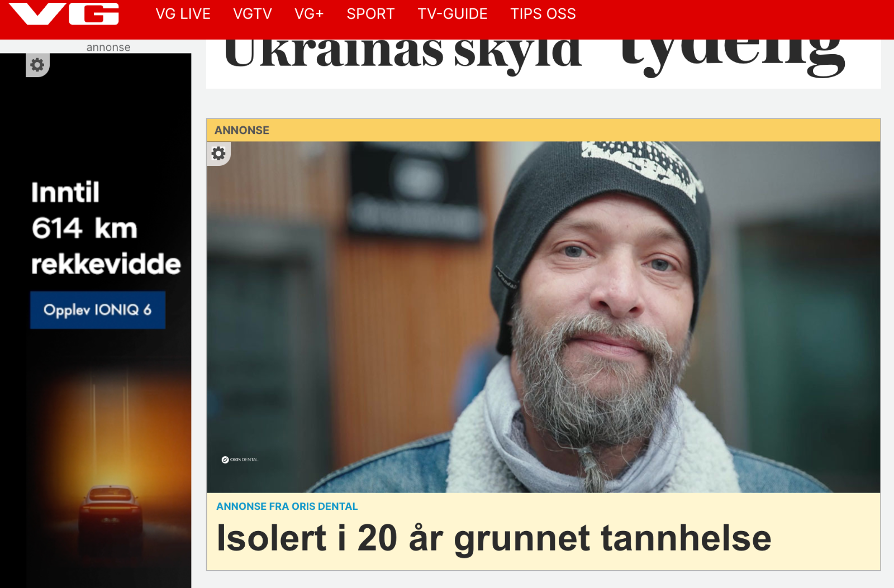Open VG LIVE section

(x=183, y=14)
